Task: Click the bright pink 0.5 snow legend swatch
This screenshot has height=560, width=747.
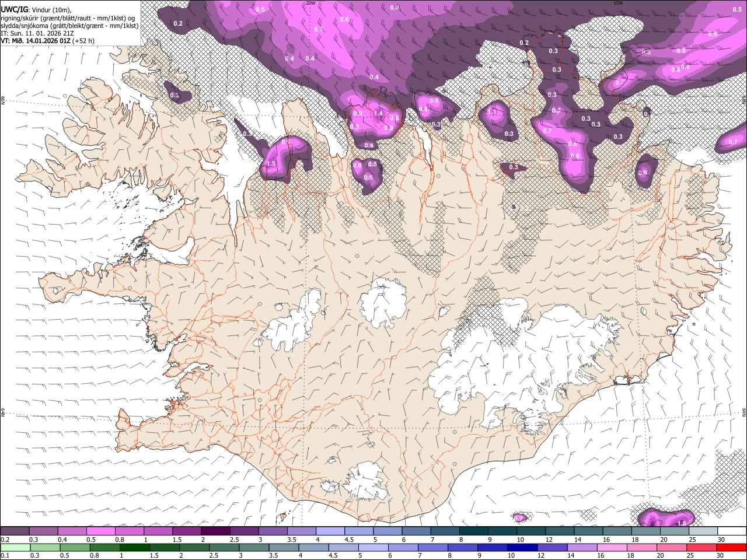Action: [x=100, y=531]
